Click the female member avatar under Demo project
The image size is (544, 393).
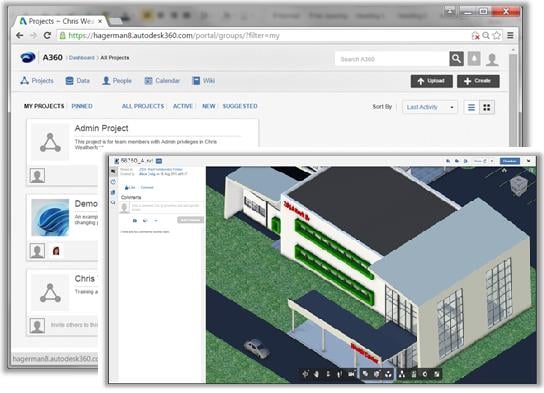pyautogui.click(x=56, y=251)
